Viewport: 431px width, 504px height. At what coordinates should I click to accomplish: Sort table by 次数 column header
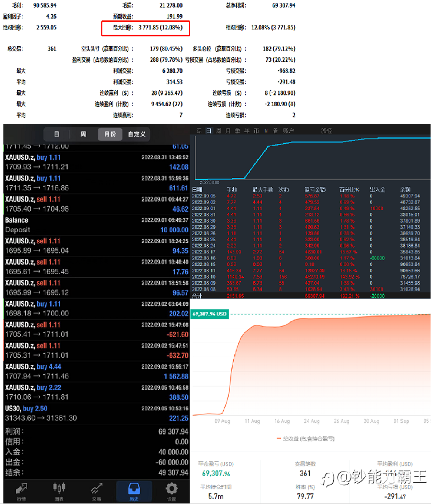pyautogui.click(x=284, y=190)
